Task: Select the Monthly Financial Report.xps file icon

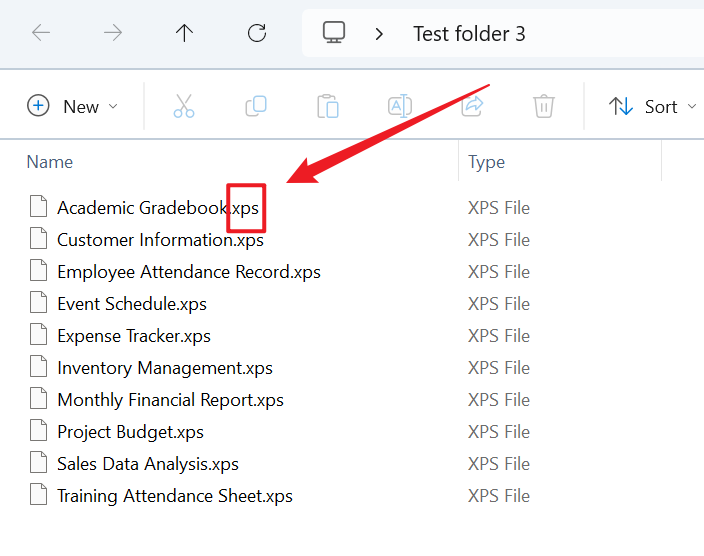Action: click(39, 400)
